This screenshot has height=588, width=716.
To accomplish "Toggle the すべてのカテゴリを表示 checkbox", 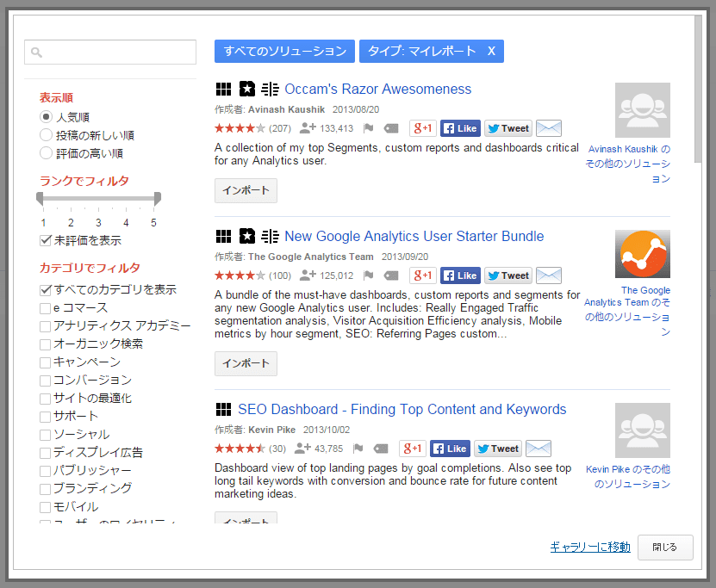I will coord(45,289).
